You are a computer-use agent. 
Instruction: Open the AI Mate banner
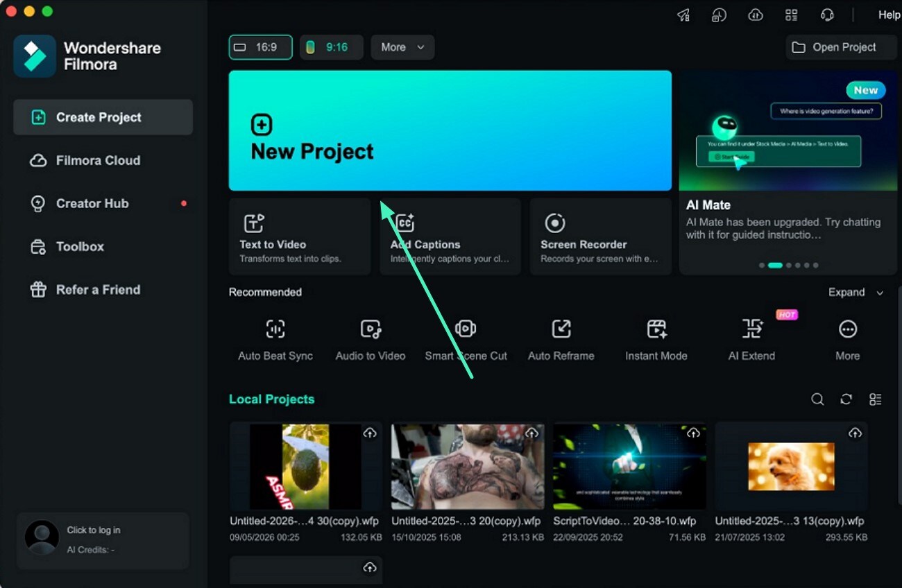pos(788,172)
